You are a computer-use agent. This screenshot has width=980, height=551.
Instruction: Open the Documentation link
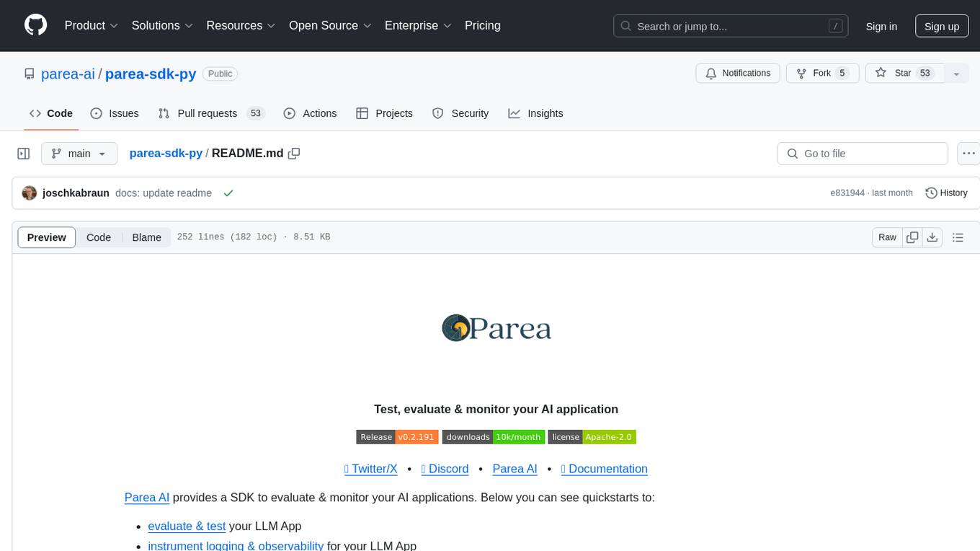(x=604, y=469)
